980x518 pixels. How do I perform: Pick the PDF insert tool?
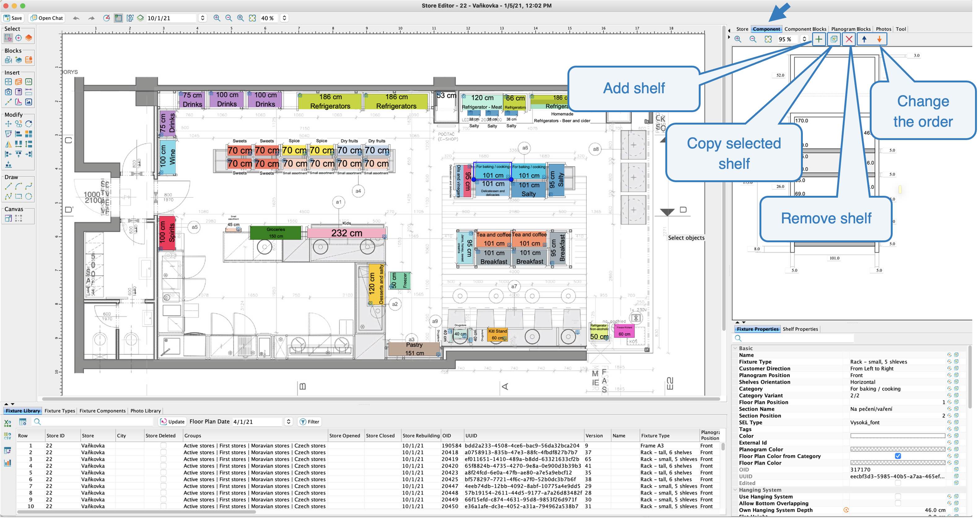point(18,102)
